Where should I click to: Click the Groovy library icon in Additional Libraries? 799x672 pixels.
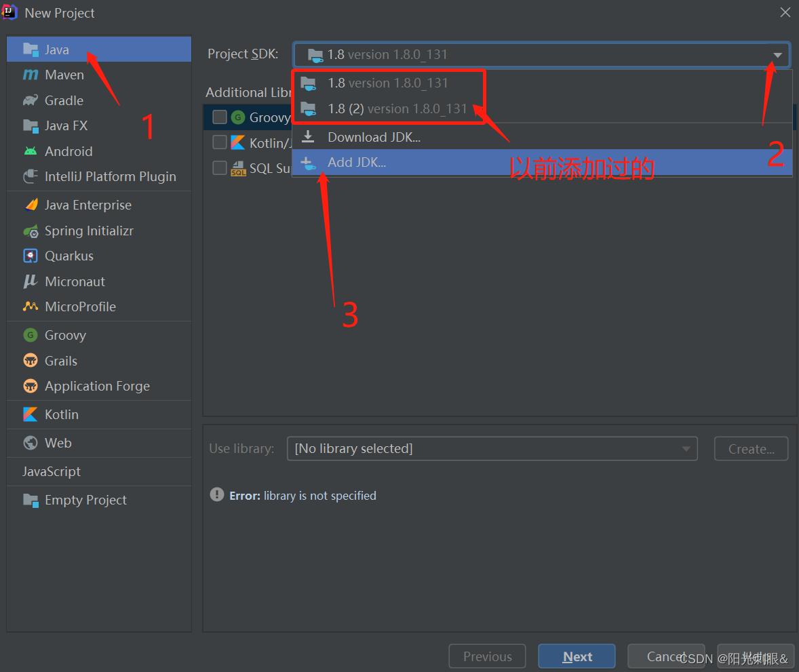click(238, 118)
